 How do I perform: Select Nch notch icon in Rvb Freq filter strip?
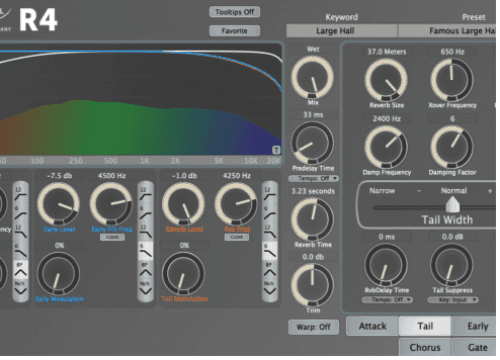(270, 289)
